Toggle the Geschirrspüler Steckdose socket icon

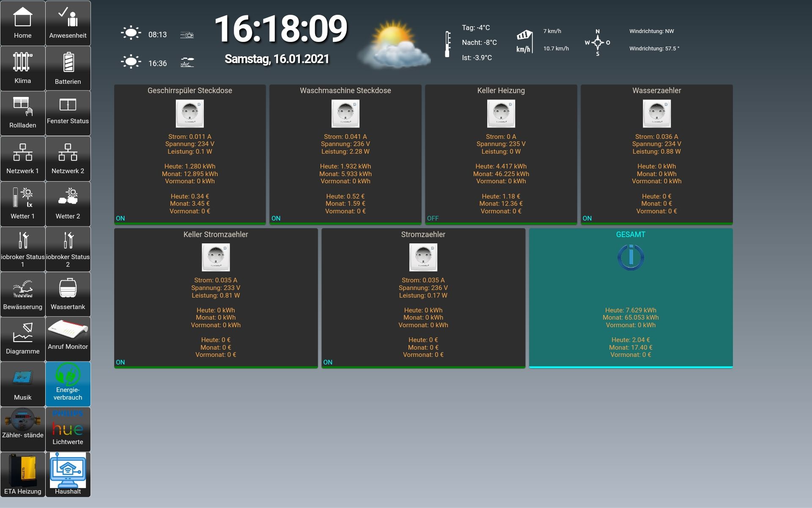coord(189,113)
